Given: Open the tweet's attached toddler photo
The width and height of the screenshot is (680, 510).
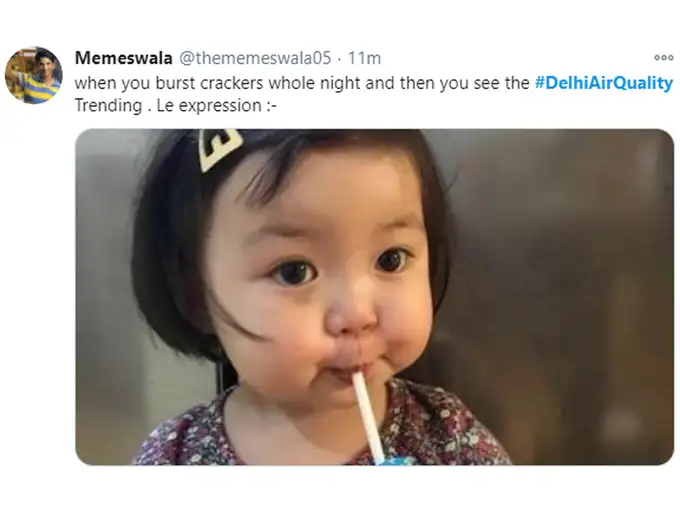Looking at the screenshot, I should tap(375, 297).
